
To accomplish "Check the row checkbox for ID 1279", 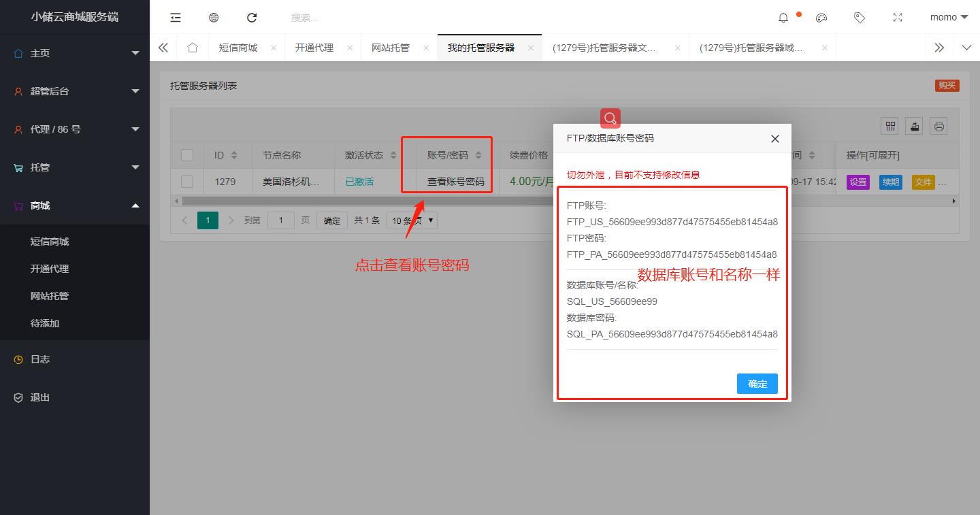I will pos(187,182).
